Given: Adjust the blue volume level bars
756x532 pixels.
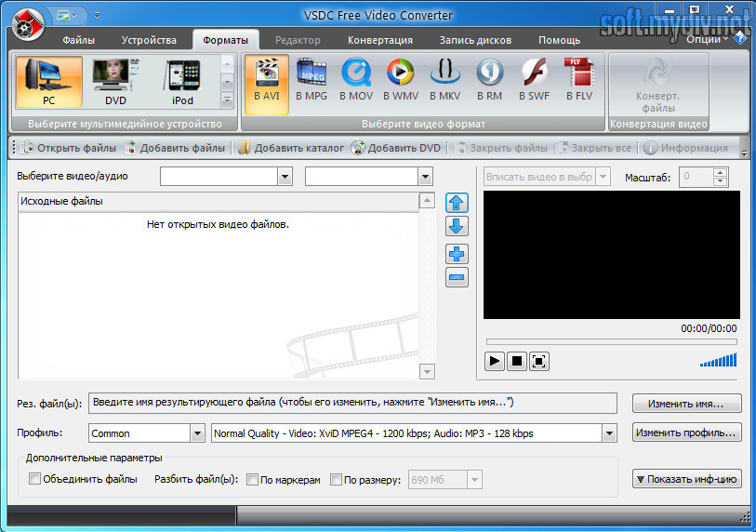Looking at the screenshot, I should 719,360.
